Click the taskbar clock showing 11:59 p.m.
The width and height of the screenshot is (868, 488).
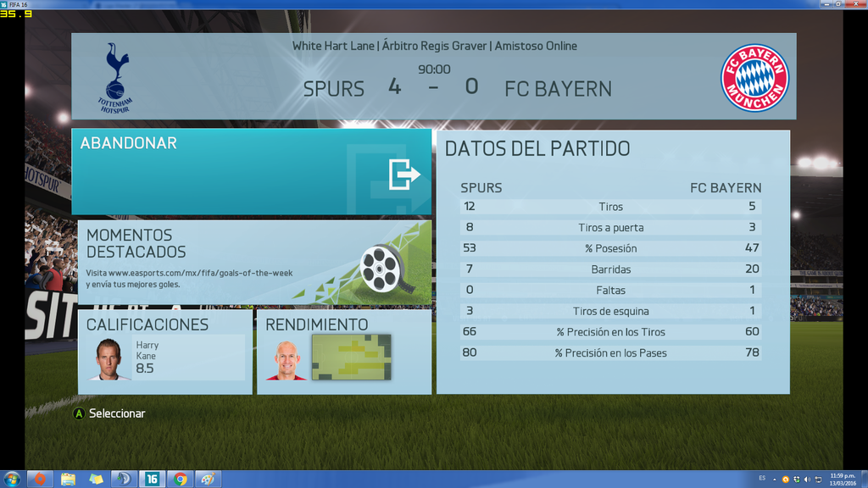point(843,480)
